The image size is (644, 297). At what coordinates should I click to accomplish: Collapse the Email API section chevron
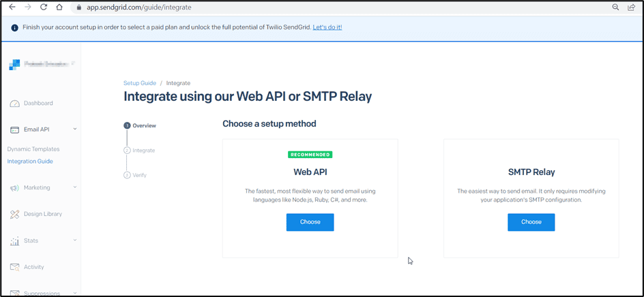pos(75,129)
